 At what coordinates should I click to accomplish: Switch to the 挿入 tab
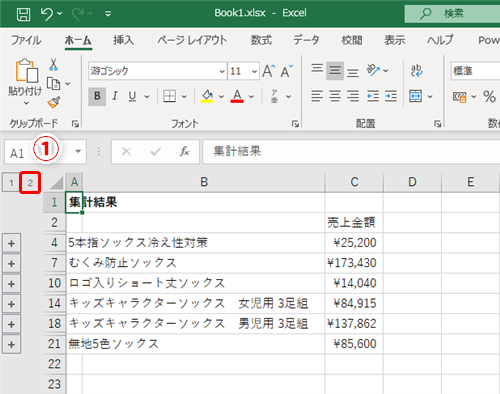[123, 41]
